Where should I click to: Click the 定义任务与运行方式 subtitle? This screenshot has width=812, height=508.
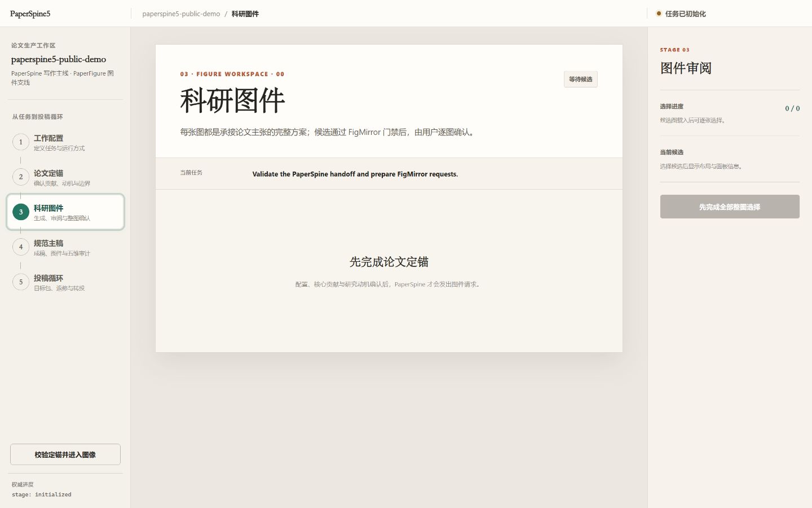(x=59, y=148)
